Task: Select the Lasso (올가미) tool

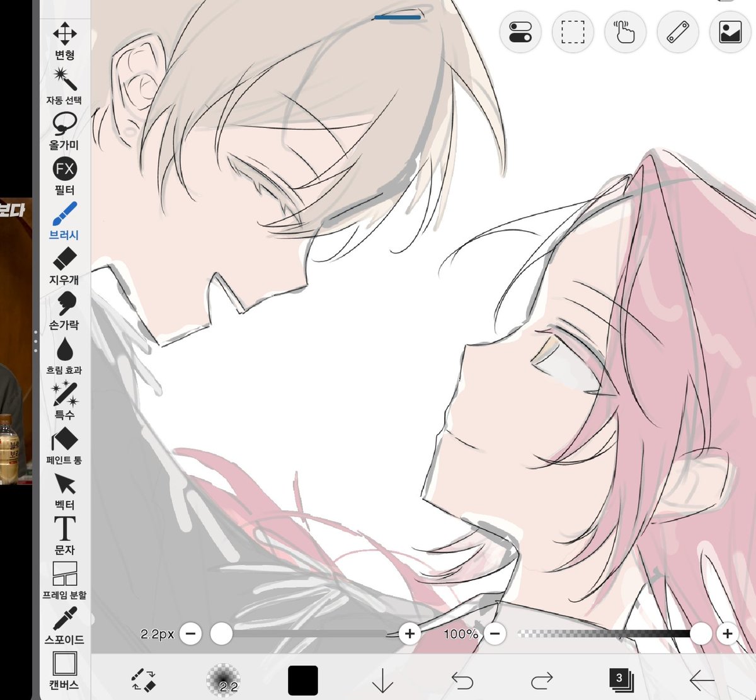Action: pyautogui.click(x=65, y=132)
